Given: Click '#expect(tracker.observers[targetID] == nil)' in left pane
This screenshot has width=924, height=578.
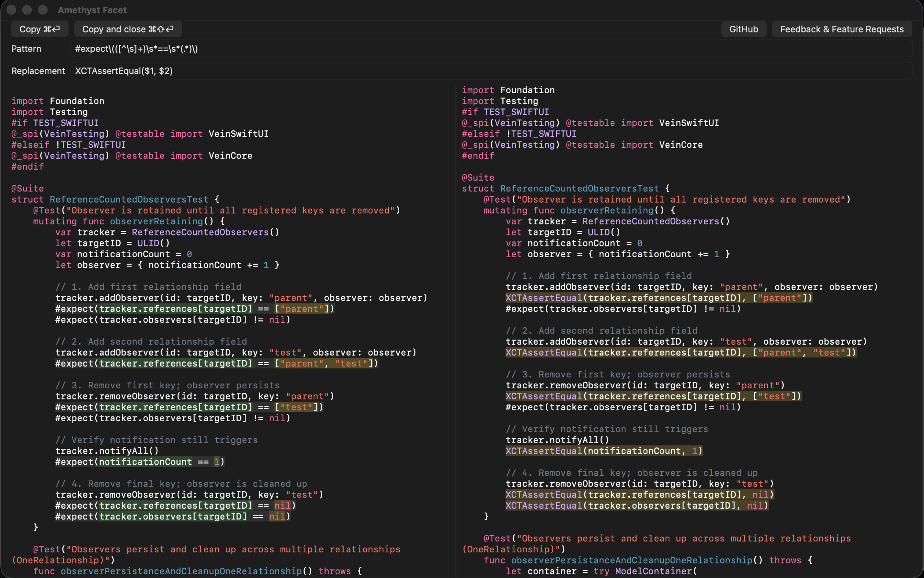Looking at the screenshot, I should [x=173, y=517].
